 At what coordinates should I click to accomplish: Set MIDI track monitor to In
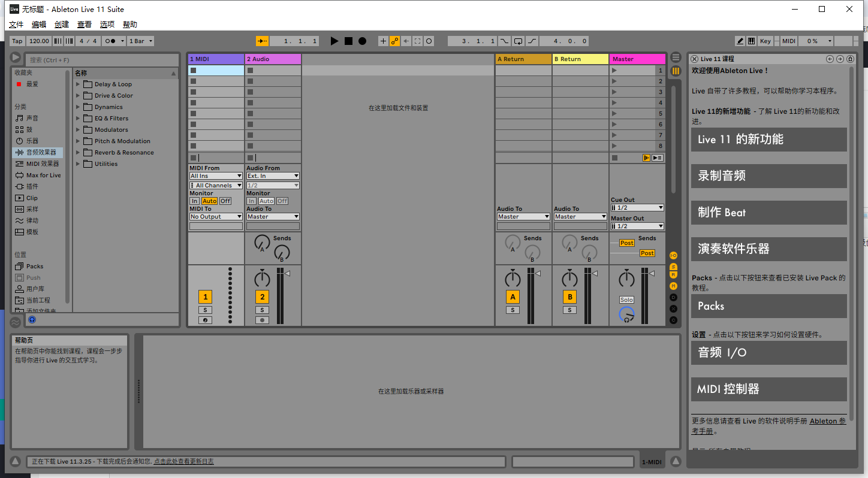click(195, 201)
